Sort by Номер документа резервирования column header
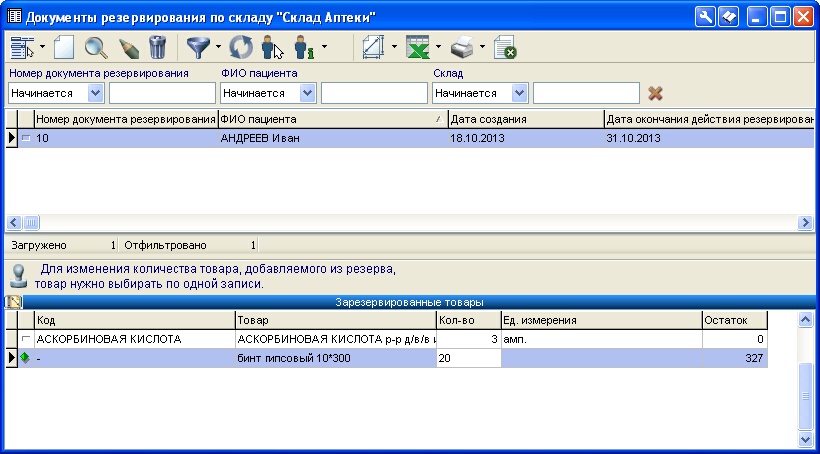Viewport: 820px width, 454px height. click(x=126, y=119)
